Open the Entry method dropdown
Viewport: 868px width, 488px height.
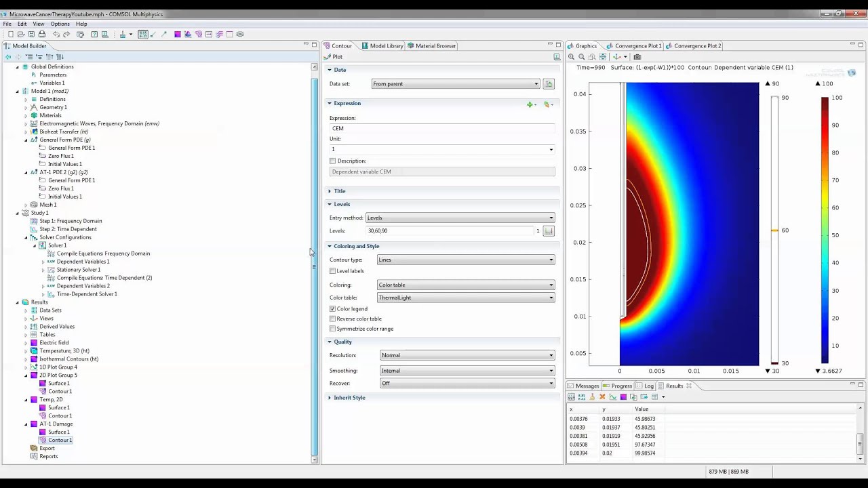[460, 218]
